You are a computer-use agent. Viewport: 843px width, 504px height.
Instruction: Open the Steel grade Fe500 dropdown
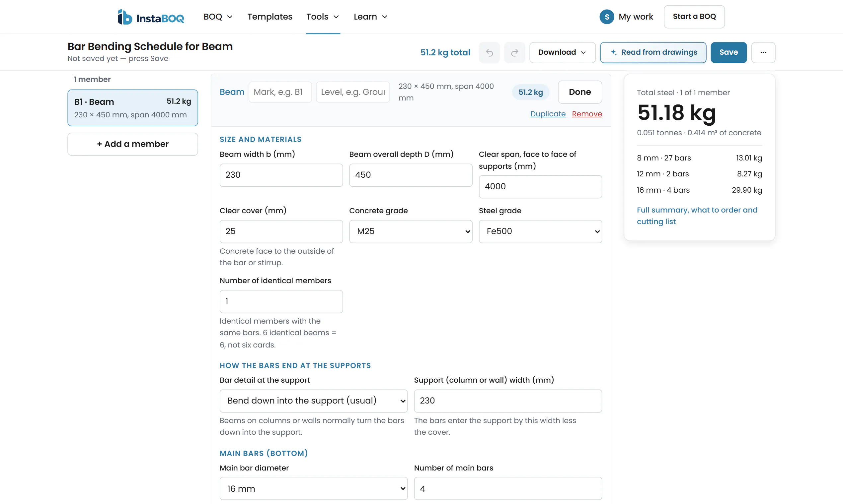tap(540, 231)
